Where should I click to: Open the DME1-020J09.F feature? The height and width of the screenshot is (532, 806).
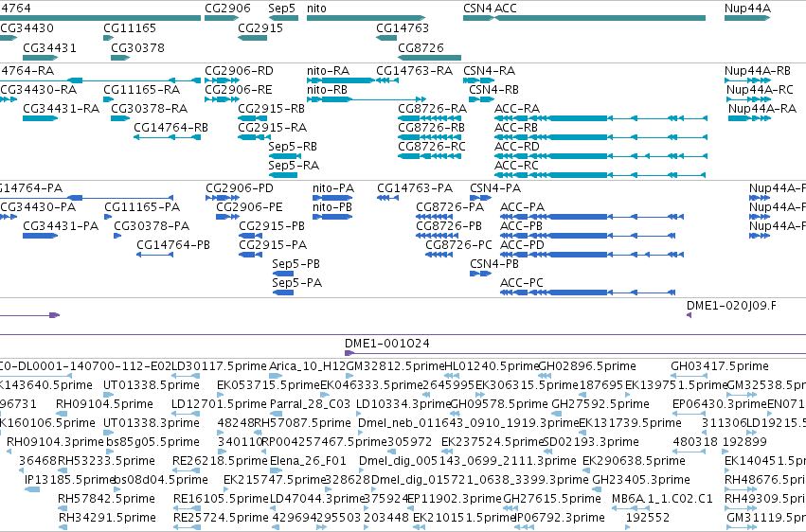coord(731,306)
